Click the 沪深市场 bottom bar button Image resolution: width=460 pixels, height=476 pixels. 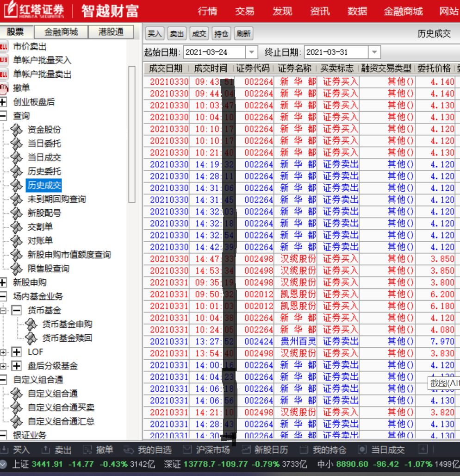pos(207,450)
